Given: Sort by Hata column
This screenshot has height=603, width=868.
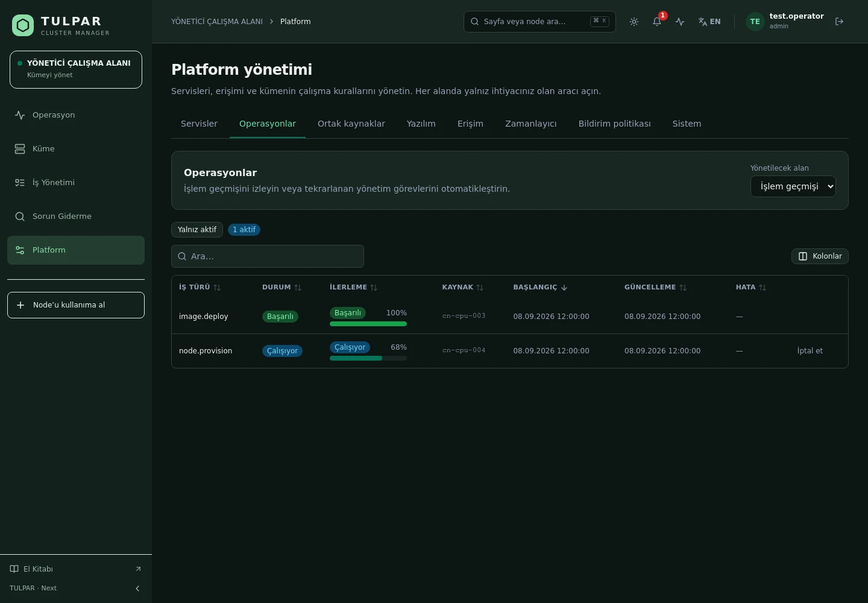Looking at the screenshot, I should (750, 288).
